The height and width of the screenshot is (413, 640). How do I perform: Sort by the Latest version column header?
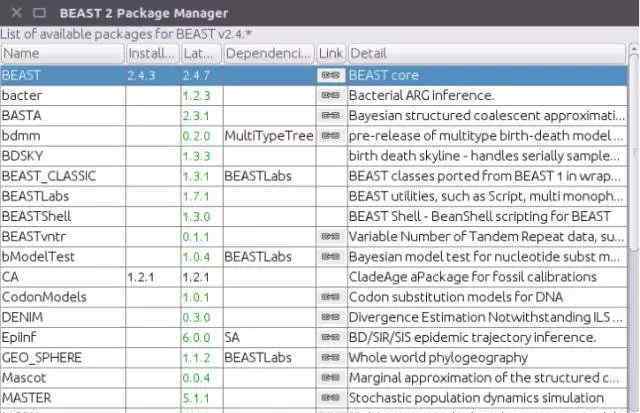[201, 53]
